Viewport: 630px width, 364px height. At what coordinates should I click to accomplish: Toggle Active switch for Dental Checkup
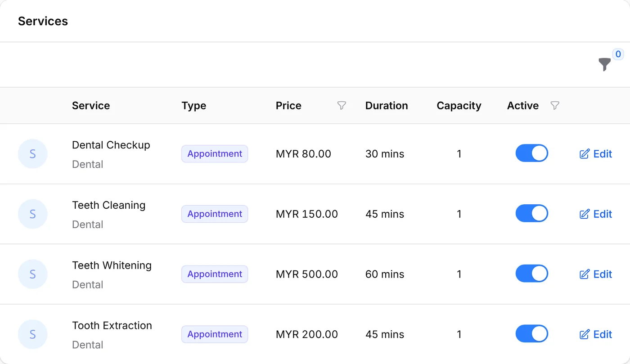pos(532,153)
